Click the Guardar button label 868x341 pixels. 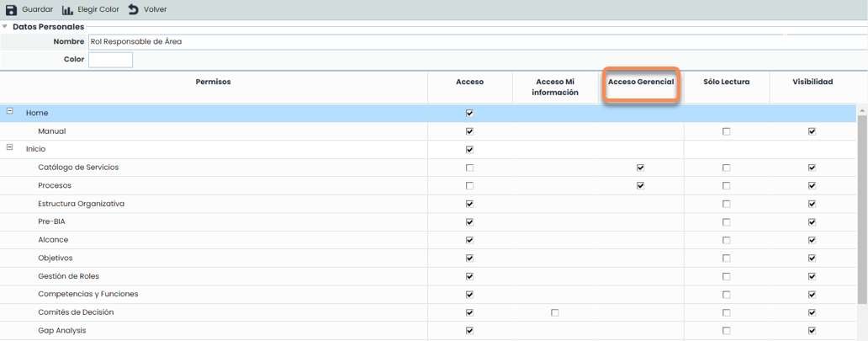click(x=37, y=9)
